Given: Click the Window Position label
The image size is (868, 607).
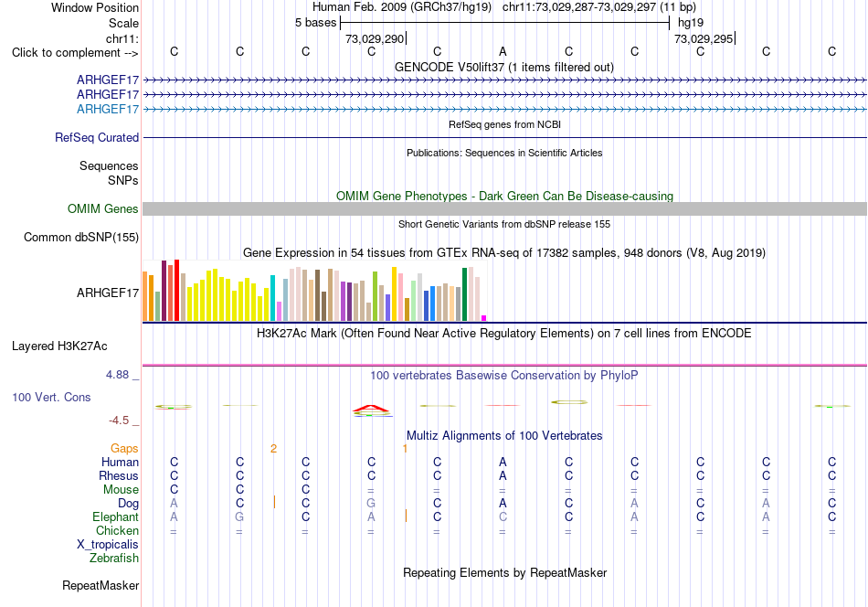Looking at the screenshot, I should tap(95, 7).
